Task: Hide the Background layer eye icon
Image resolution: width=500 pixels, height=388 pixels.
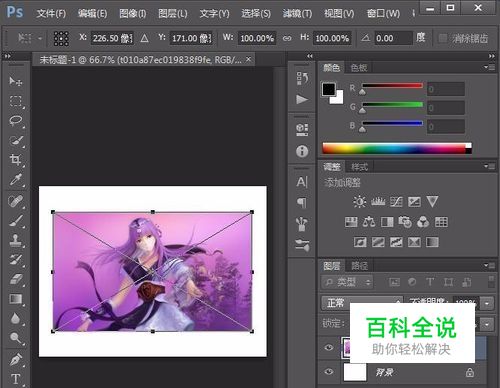Action: point(329,372)
